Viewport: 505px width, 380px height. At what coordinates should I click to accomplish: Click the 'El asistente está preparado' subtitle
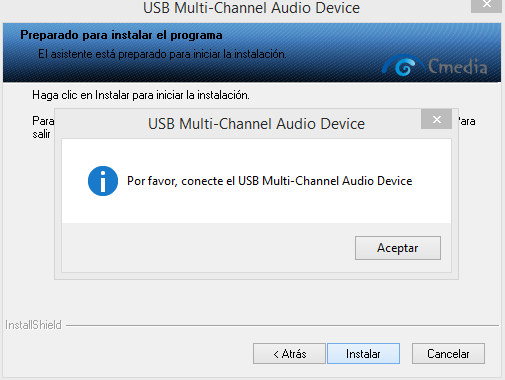pyautogui.click(x=162, y=54)
